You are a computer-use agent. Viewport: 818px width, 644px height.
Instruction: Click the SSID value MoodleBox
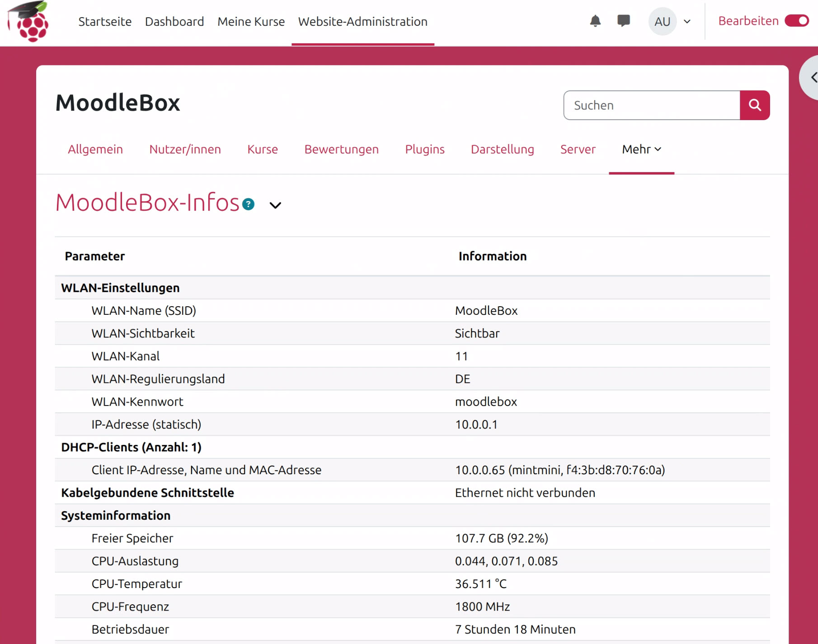coord(486,311)
